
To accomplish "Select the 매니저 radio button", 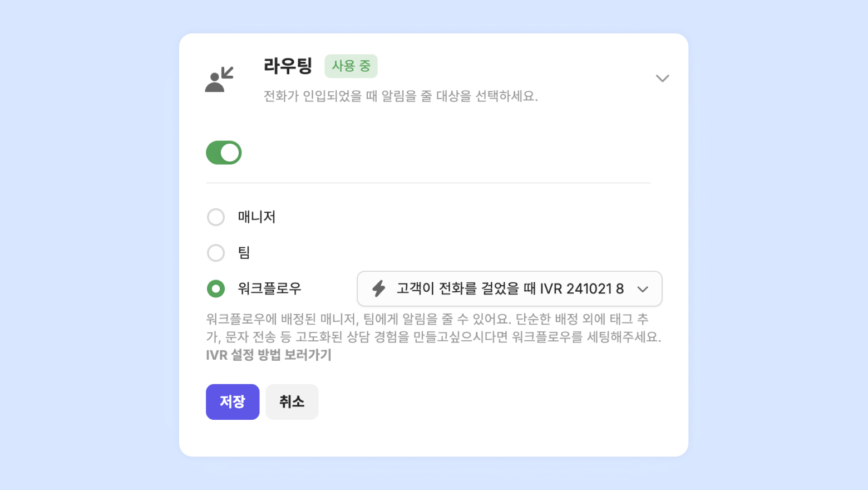I will [216, 217].
